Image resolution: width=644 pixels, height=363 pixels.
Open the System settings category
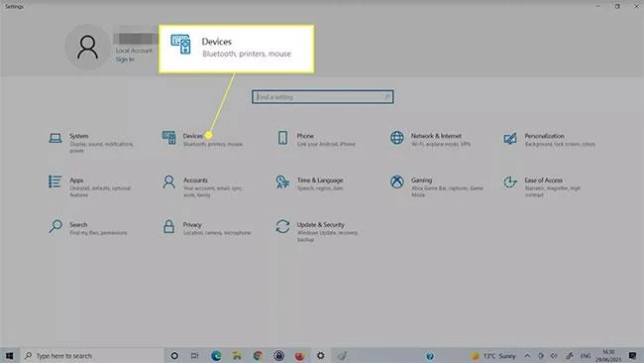coord(91,143)
